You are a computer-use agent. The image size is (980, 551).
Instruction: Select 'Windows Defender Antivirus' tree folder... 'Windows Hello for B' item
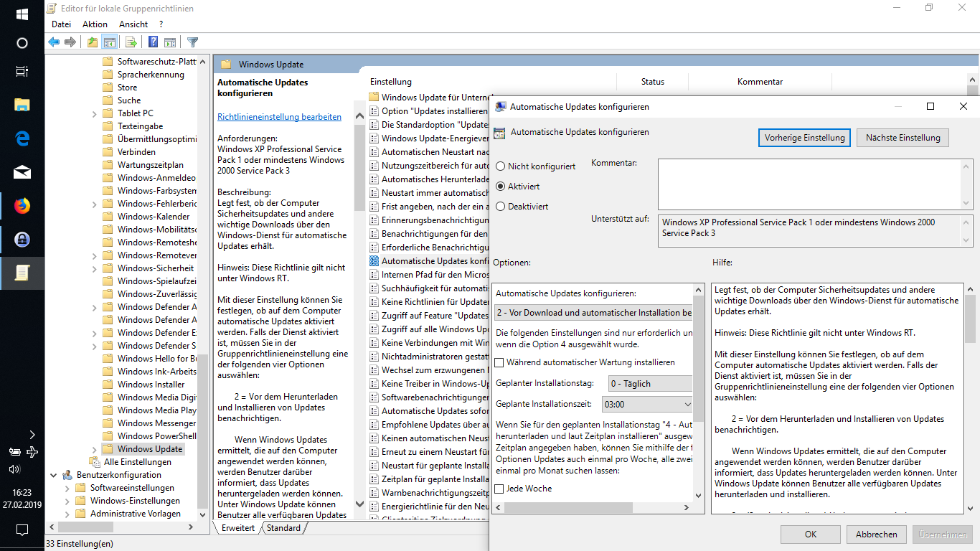155,359
